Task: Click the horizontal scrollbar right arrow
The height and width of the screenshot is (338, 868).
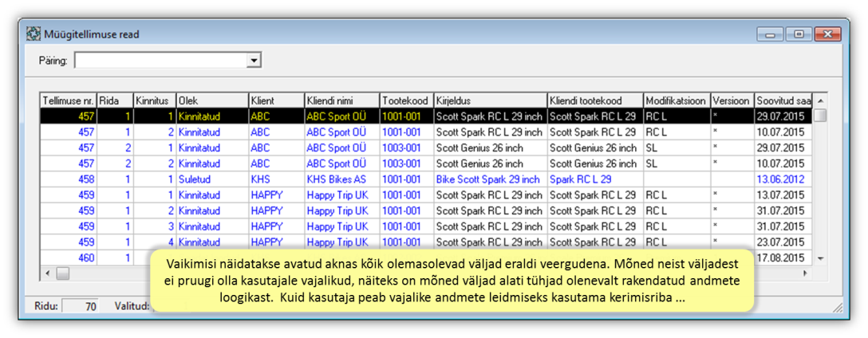Action: [x=805, y=273]
